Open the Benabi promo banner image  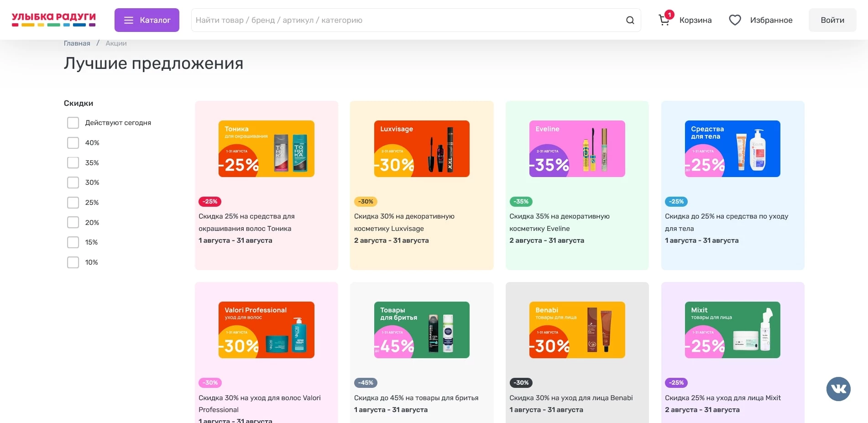click(x=577, y=330)
